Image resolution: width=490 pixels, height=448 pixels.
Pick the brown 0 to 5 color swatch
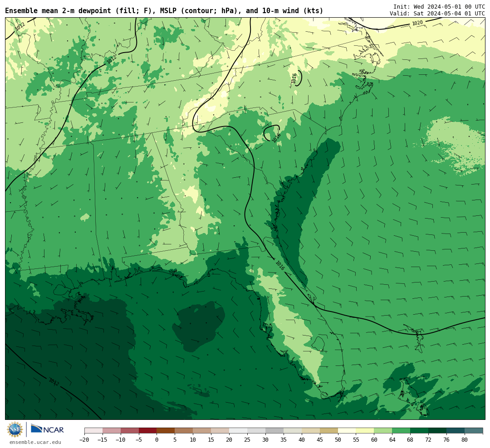(x=166, y=431)
